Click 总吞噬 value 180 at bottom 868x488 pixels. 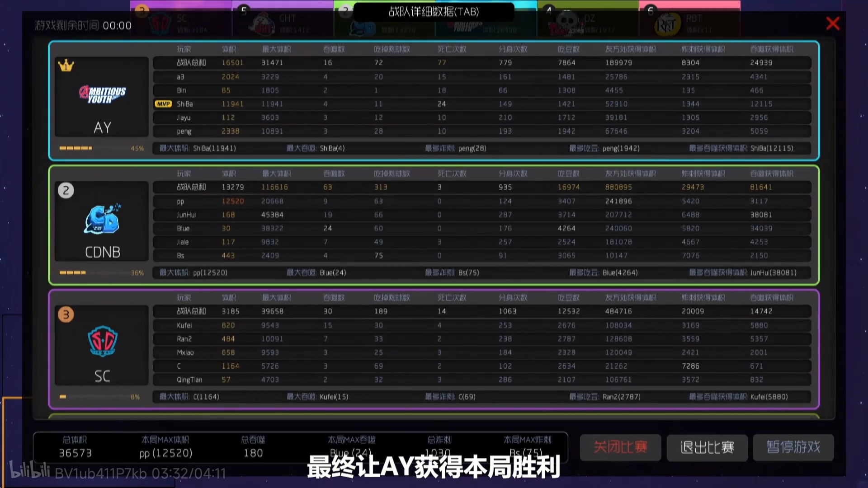253,453
